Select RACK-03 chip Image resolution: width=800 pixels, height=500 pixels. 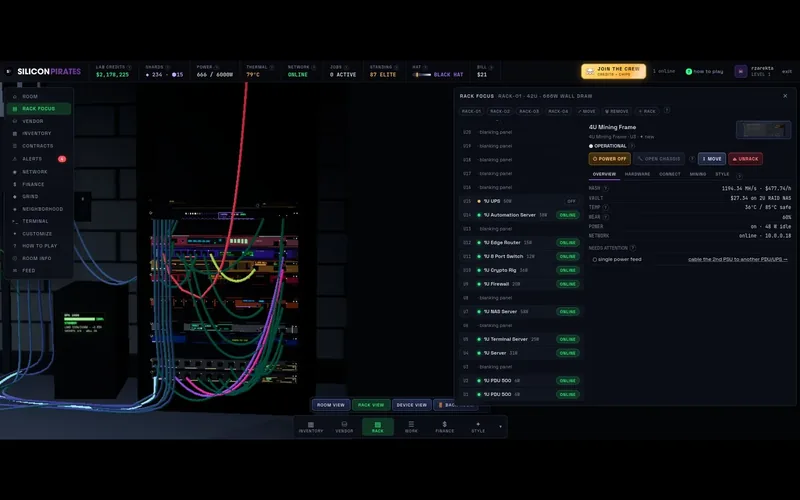pyautogui.click(x=529, y=111)
